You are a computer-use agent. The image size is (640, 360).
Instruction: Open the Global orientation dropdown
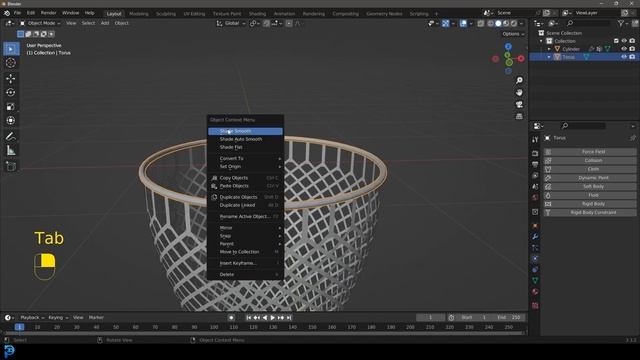click(x=231, y=23)
